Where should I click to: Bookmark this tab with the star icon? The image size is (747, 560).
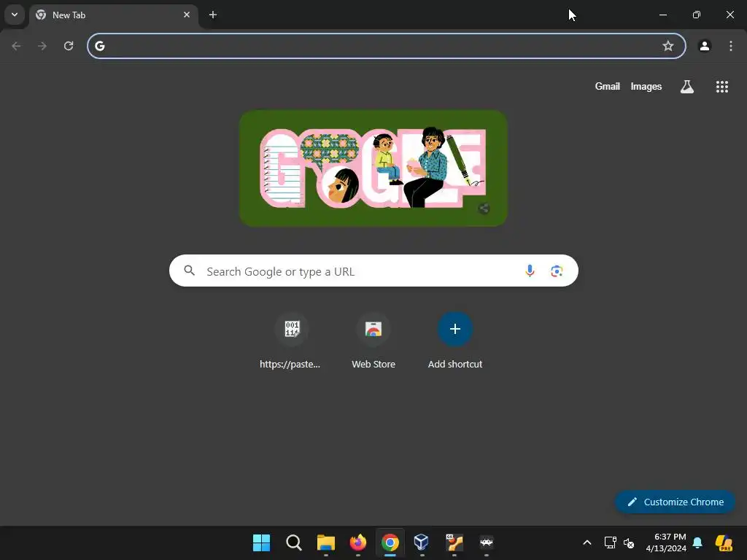[668, 46]
